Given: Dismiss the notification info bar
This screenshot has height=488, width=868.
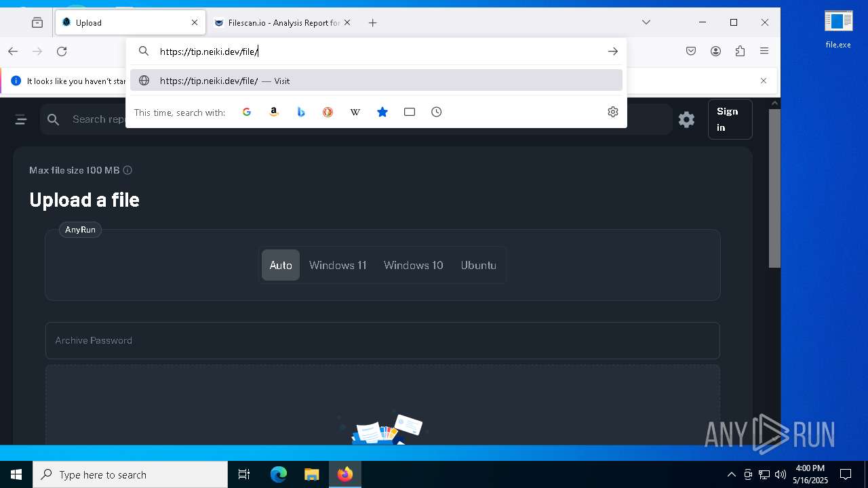Looking at the screenshot, I should [764, 81].
